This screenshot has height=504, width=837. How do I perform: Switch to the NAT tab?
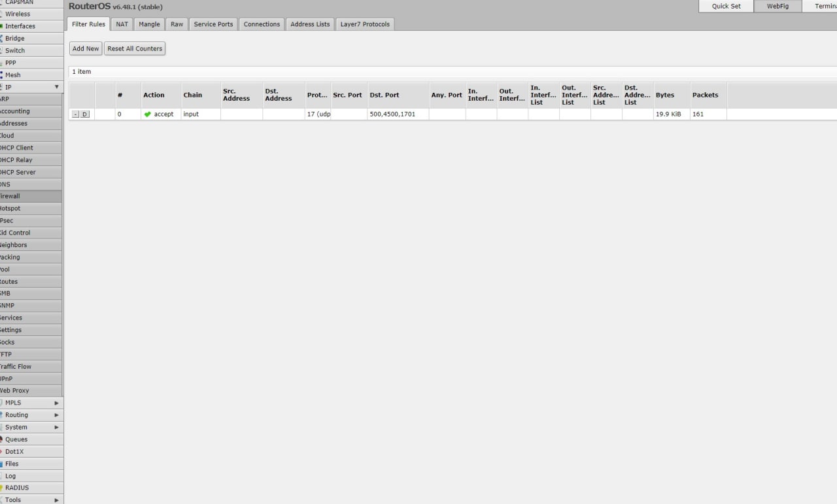pyautogui.click(x=122, y=24)
